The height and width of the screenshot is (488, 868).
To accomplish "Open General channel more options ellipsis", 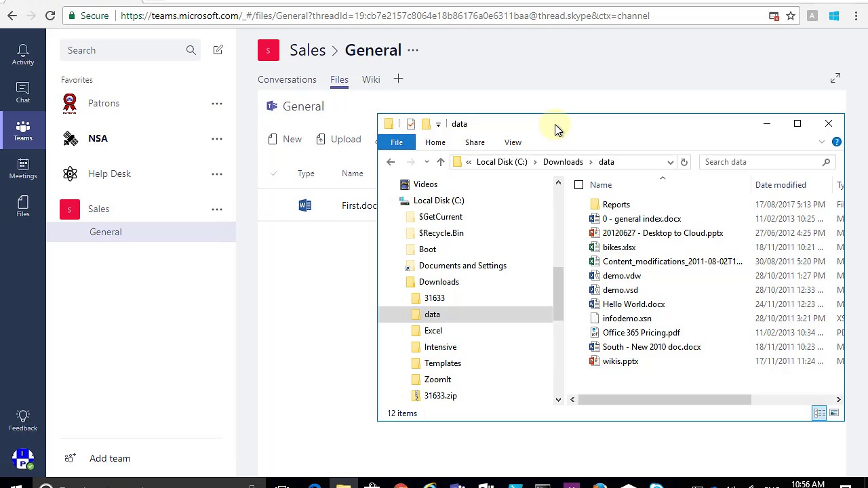I will (x=413, y=50).
